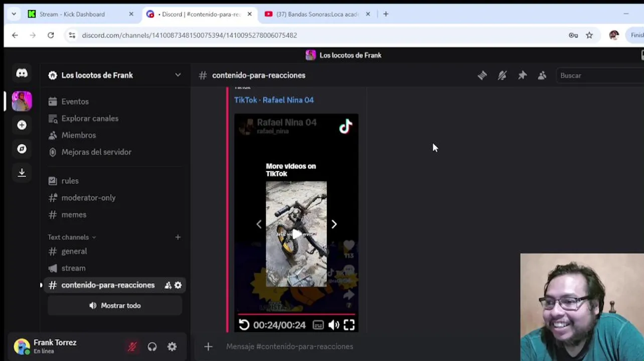Open the threads icon in channel header
This screenshot has width=644, height=361.
click(x=482, y=75)
